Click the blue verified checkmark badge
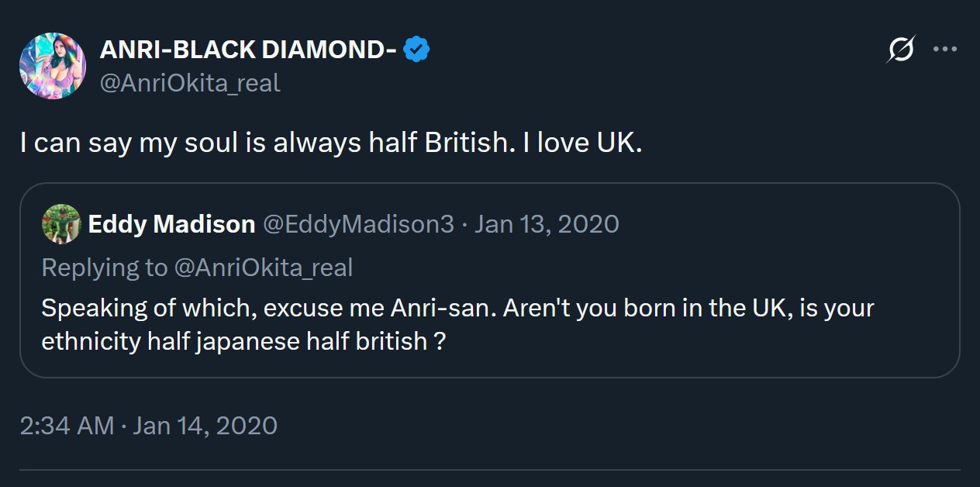980x487 pixels. click(417, 50)
